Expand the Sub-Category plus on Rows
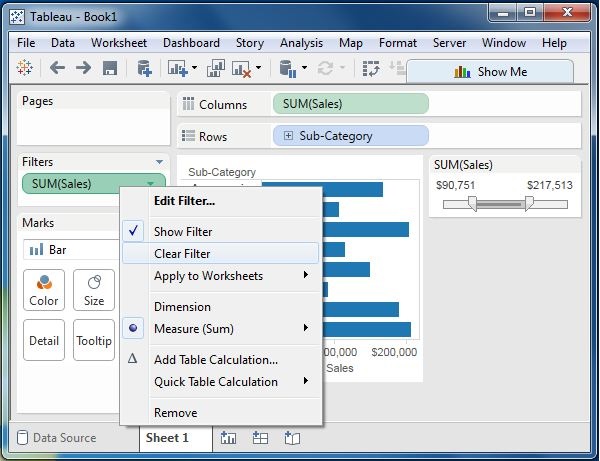 coord(289,136)
